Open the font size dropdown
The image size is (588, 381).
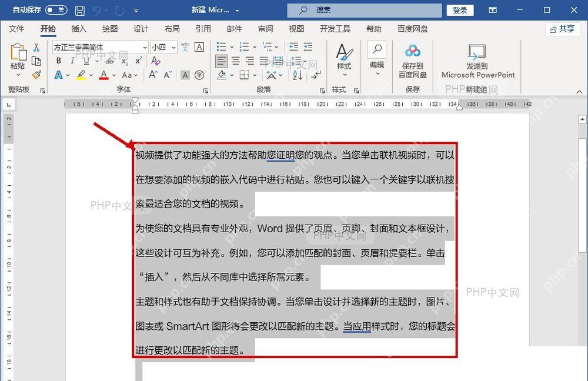pos(173,47)
